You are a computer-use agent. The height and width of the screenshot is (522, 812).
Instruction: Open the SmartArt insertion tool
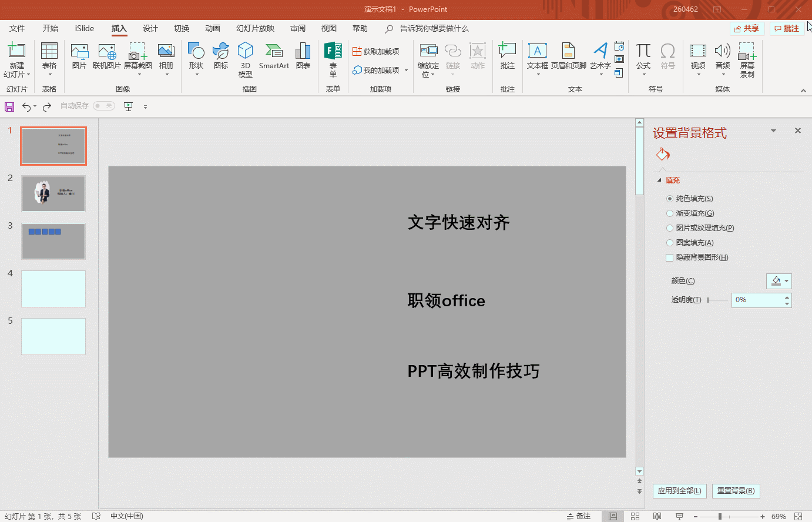point(274,57)
